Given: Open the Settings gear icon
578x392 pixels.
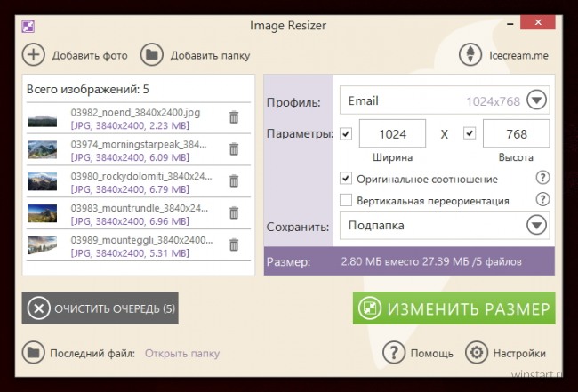Looking at the screenshot, I should click(x=478, y=353).
